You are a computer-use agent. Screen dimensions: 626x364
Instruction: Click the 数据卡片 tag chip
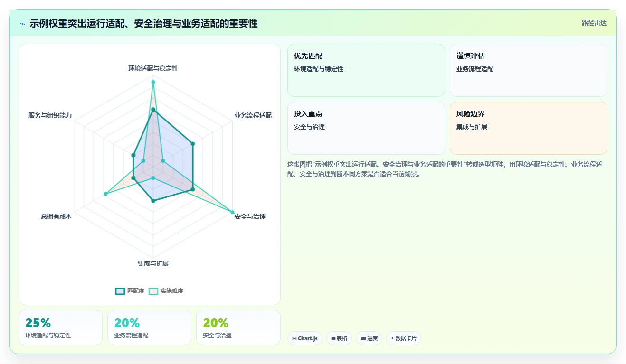click(x=403, y=338)
